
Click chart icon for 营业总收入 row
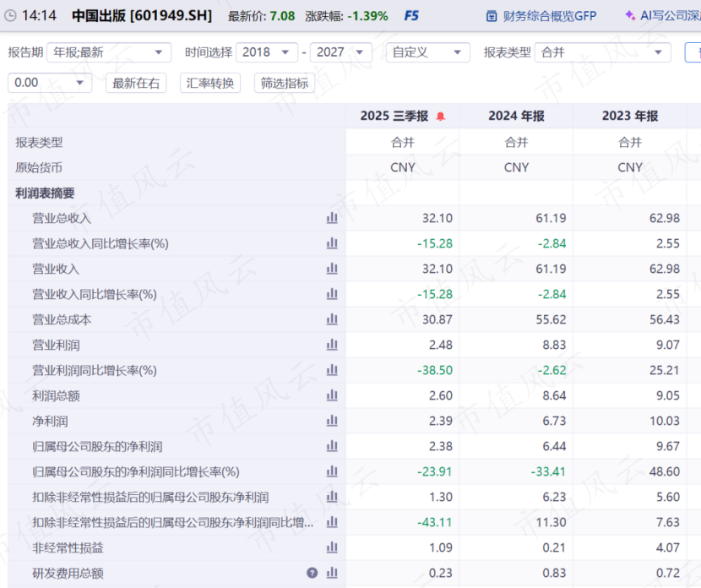coord(332,218)
